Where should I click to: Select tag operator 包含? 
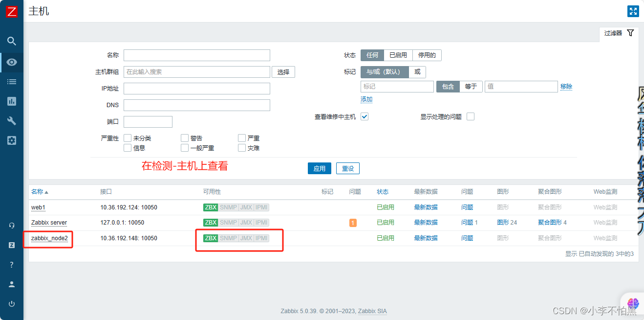click(x=448, y=87)
